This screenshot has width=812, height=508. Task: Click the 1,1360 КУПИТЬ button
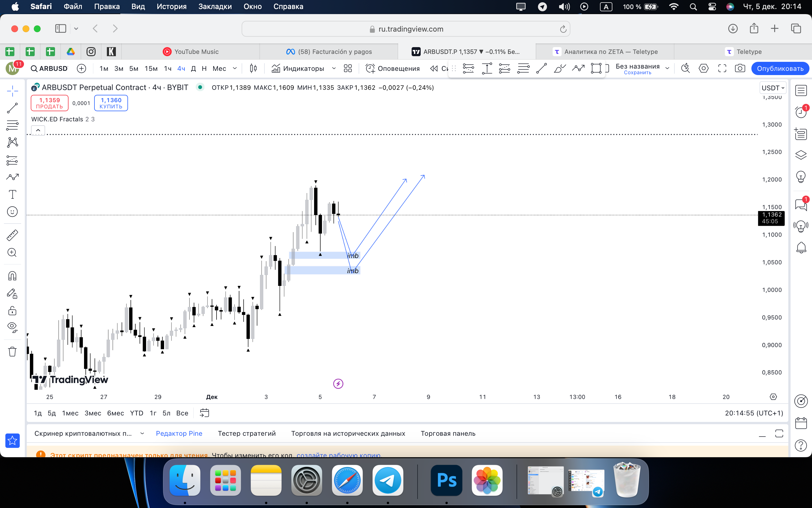tap(111, 103)
